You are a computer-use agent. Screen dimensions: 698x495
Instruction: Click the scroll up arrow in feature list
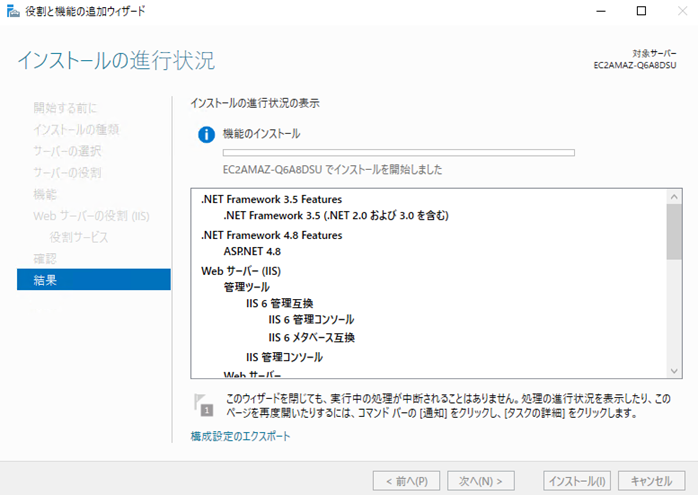[x=674, y=196]
